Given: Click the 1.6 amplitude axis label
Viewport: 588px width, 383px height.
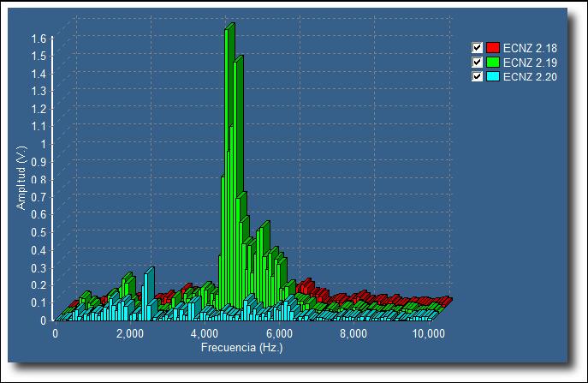Looking at the screenshot, I should click(39, 39).
